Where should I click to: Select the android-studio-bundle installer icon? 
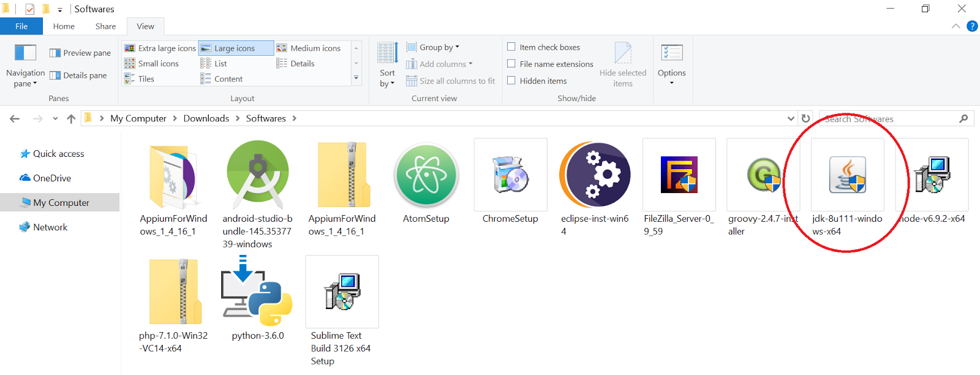(258, 174)
